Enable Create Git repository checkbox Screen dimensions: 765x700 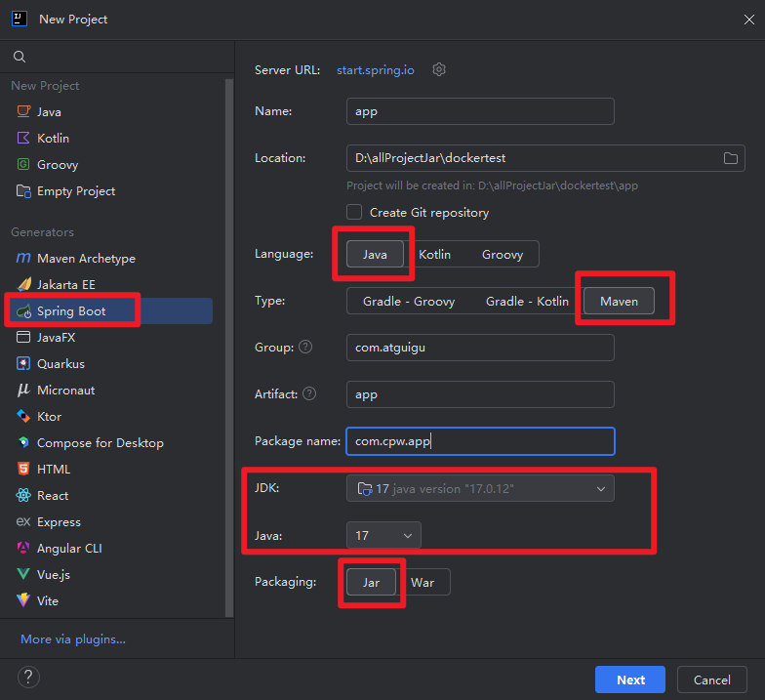pos(354,213)
